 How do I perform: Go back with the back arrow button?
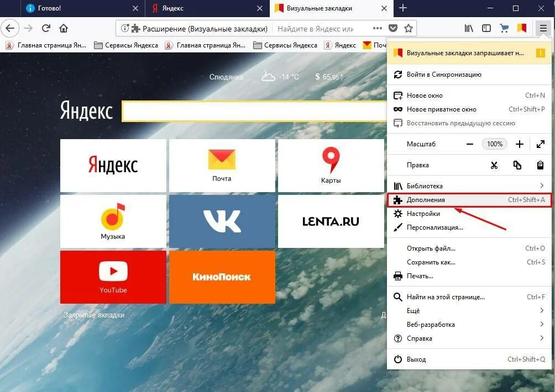click(10, 28)
